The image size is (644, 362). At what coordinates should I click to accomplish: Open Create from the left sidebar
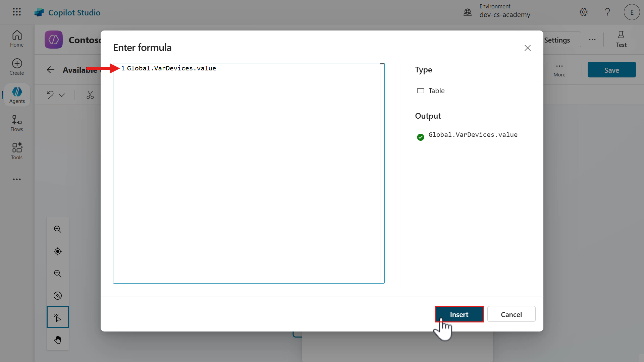pyautogui.click(x=17, y=67)
